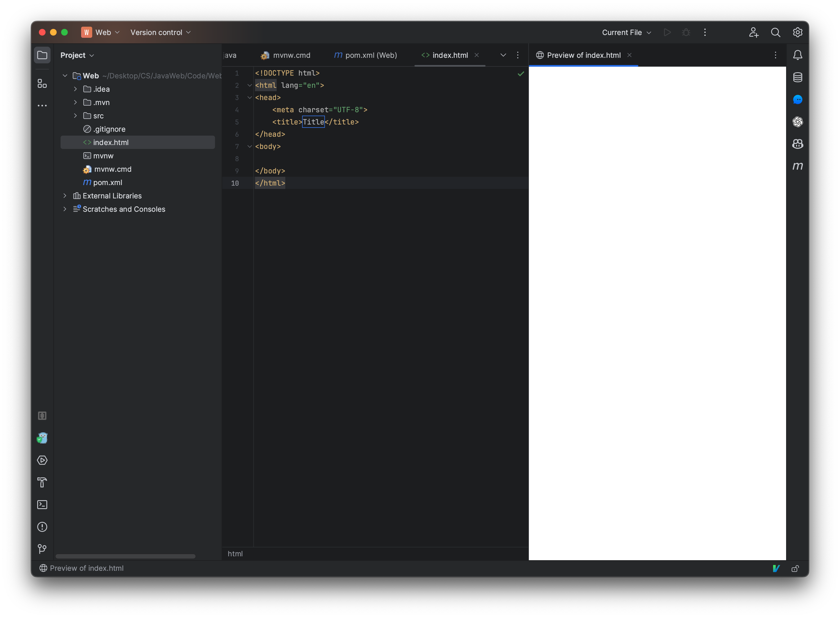840x618 pixels.
Task: Show more tool windows ellipsis in left sidebar
Action: coord(42,106)
